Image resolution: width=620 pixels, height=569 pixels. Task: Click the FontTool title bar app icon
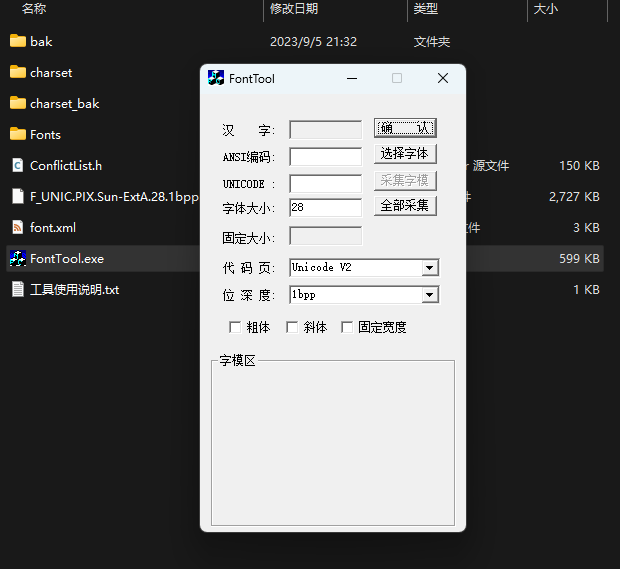[216, 78]
